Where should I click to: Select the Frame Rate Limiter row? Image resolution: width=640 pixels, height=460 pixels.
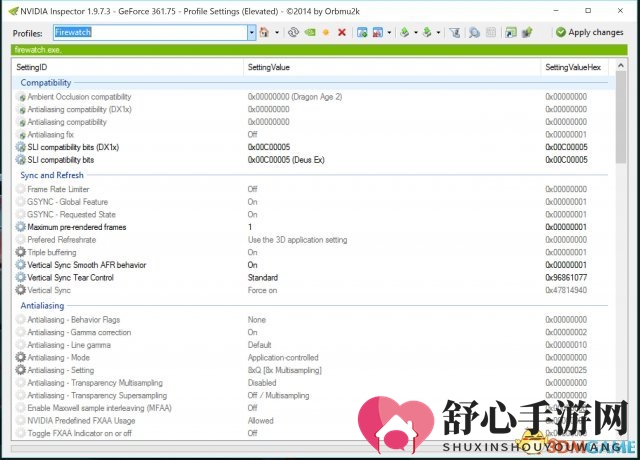pyautogui.click(x=313, y=189)
